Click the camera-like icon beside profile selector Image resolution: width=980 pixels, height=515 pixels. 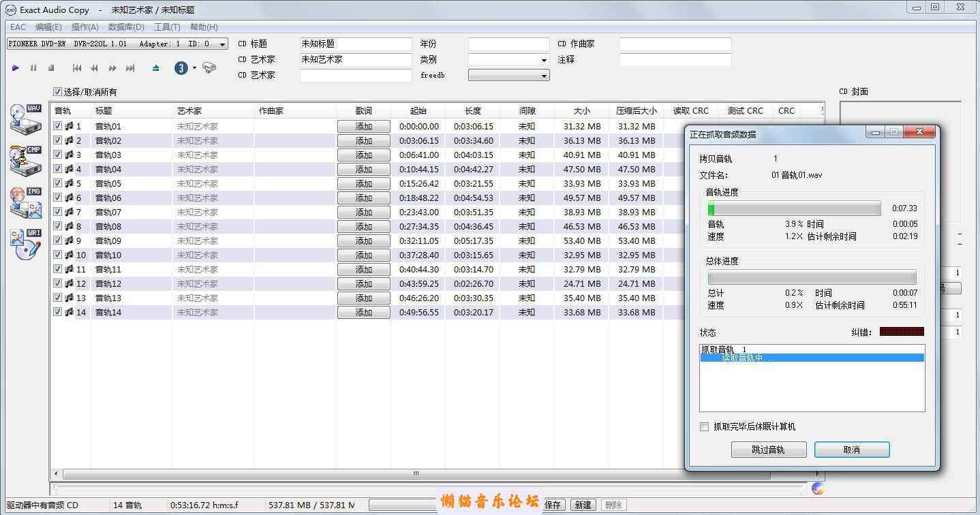(x=209, y=68)
